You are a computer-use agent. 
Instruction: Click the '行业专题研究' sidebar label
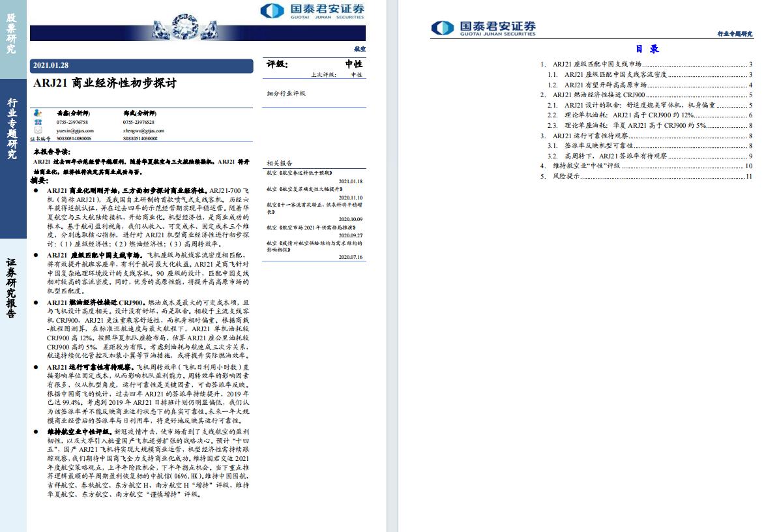click(x=12, y=128)
